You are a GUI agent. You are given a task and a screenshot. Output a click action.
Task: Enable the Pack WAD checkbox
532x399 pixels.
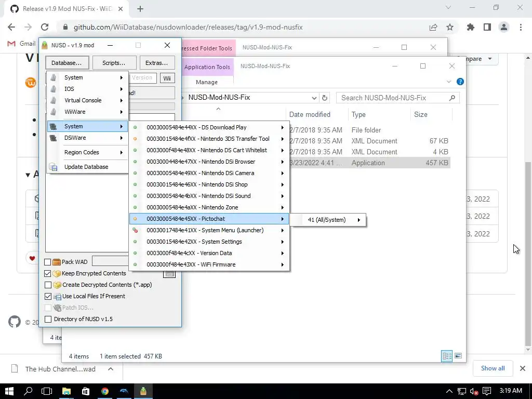pos(48,262)
